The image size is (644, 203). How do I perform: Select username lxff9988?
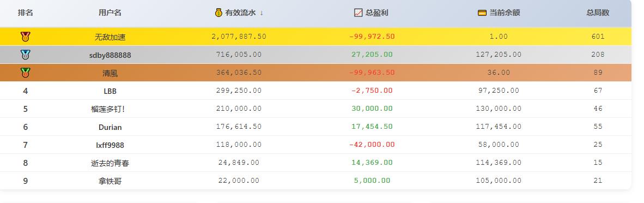(x=110, y=145)
